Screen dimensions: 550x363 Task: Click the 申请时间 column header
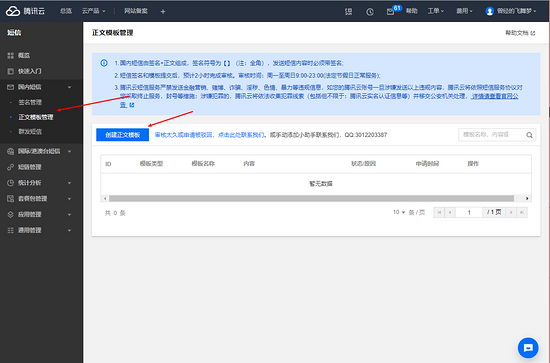427,163
